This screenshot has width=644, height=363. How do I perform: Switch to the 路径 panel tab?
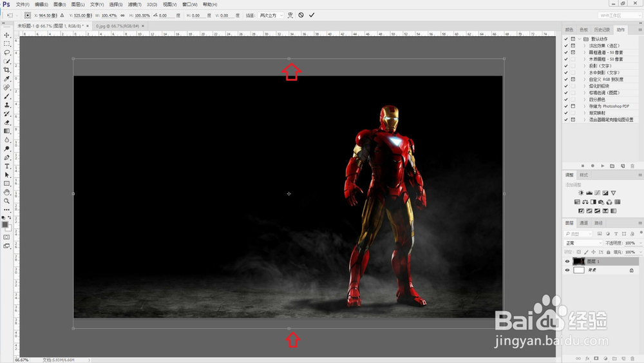click(598, 223)
